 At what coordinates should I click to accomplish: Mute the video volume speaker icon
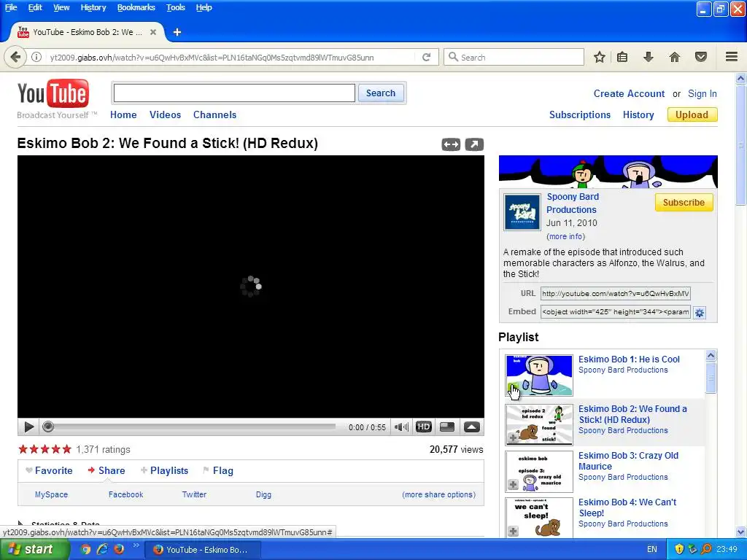point(401,427)
